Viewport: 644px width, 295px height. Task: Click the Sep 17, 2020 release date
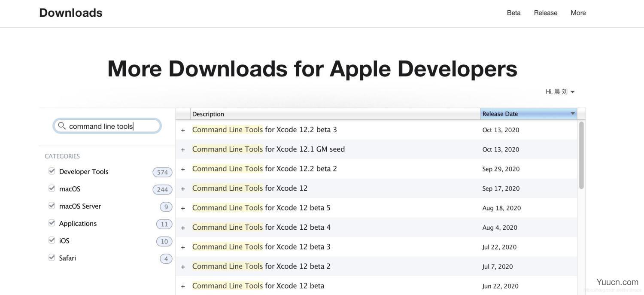tap(501, 189)
